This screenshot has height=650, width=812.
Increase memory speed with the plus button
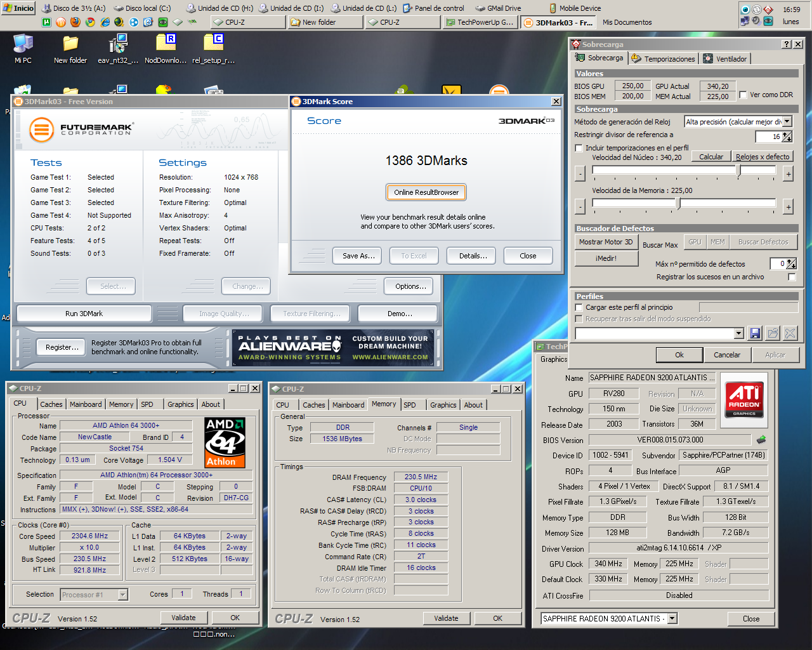(x=789, y=206)
